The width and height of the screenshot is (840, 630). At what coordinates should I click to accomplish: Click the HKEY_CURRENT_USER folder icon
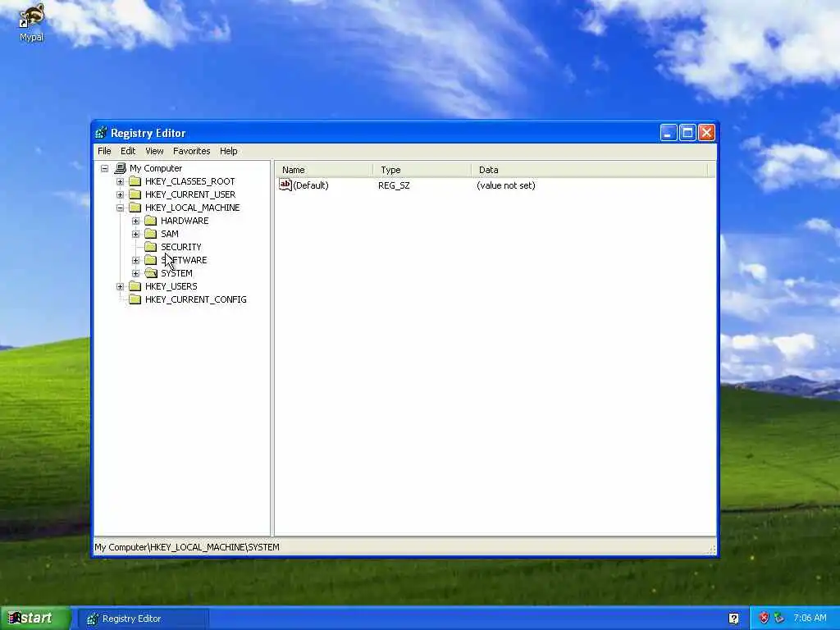point(135,194)
